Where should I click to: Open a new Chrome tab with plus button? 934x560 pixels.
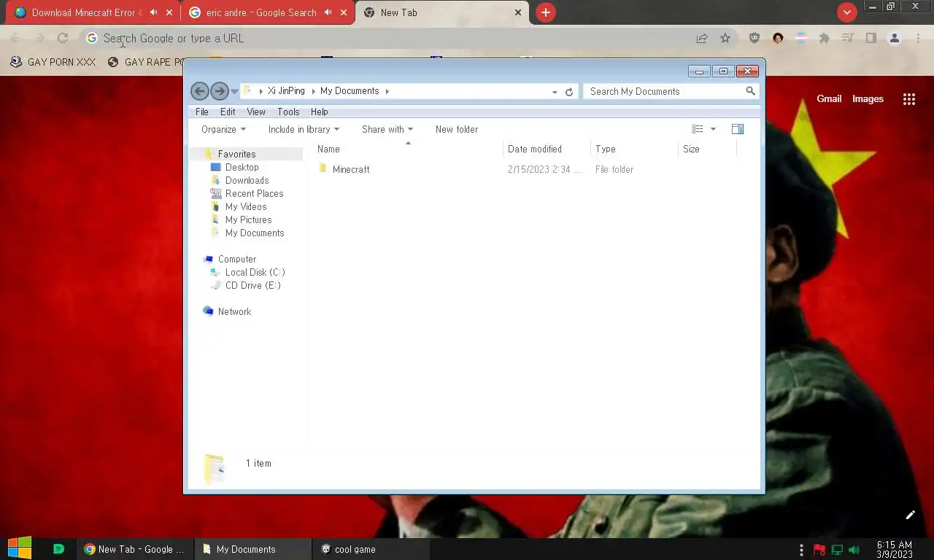point(545,12)
